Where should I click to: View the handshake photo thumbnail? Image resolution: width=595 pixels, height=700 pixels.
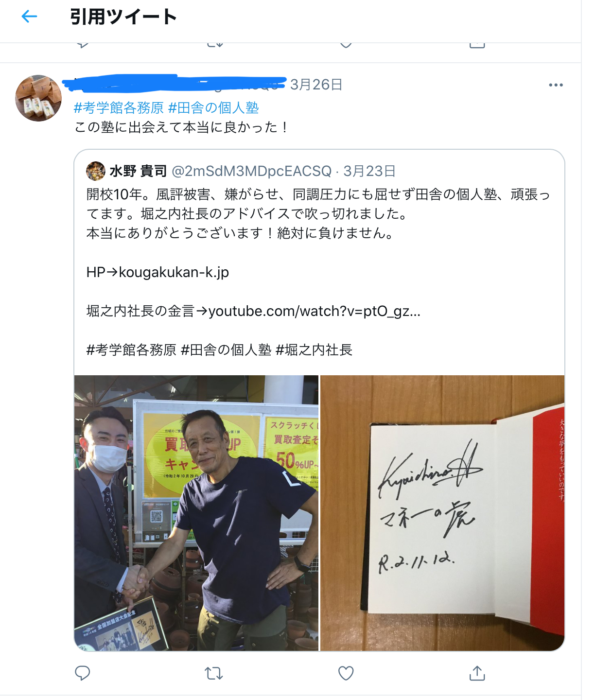click(x=196, y=513)
